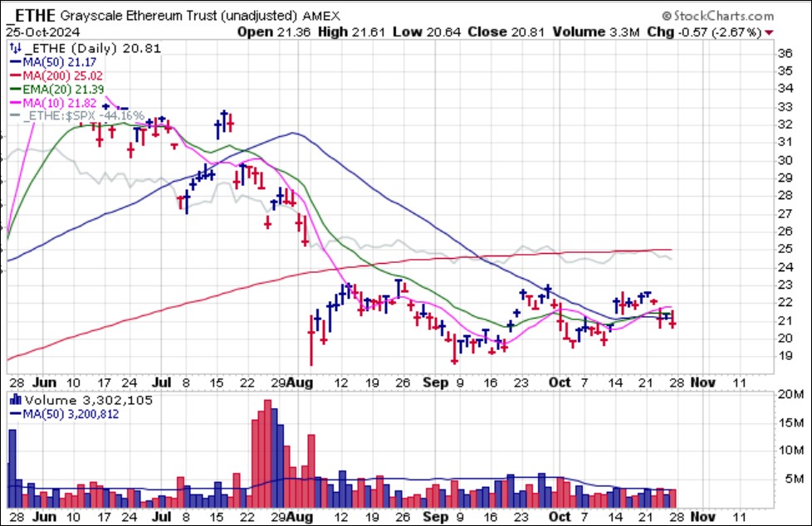Click the Aug label under the price chart
812x526 pixels.
[x=300, y=382]
